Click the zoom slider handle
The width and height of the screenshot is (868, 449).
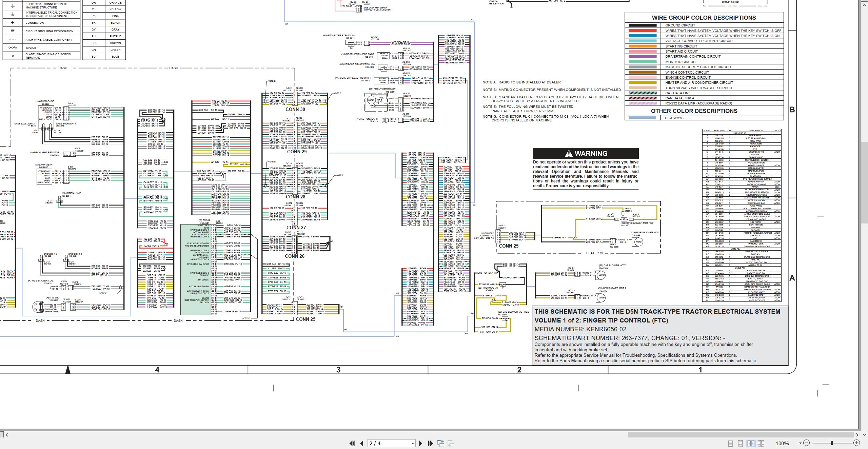[x=831, y=443]
